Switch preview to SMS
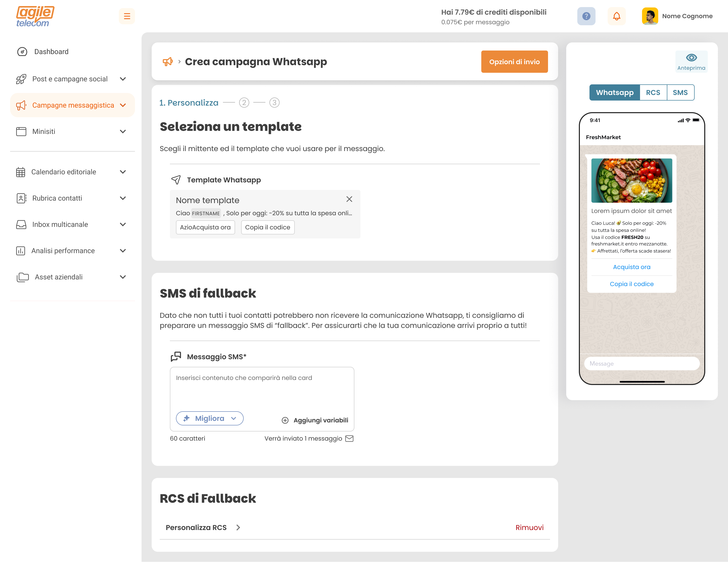This screenshot has width=728, height=577. pos(680,92)
